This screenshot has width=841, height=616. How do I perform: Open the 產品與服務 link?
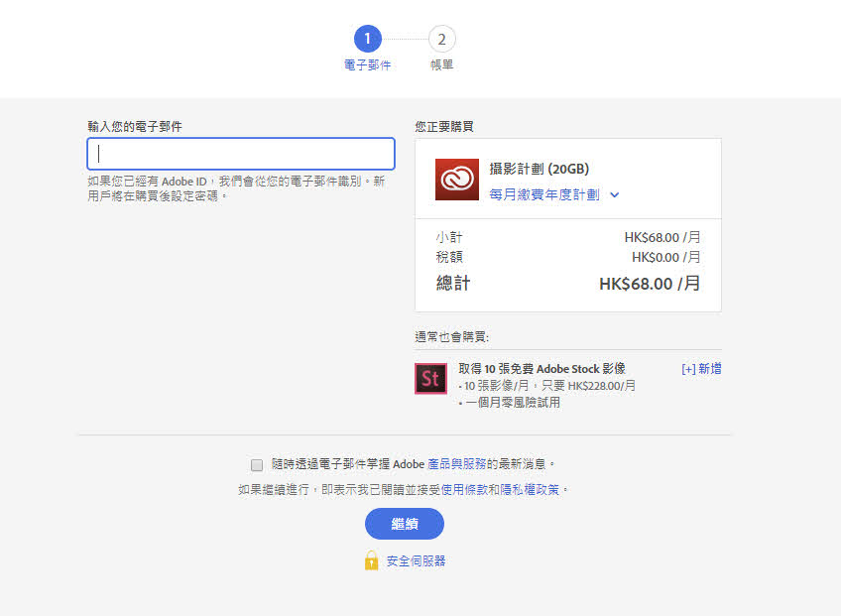456,463
